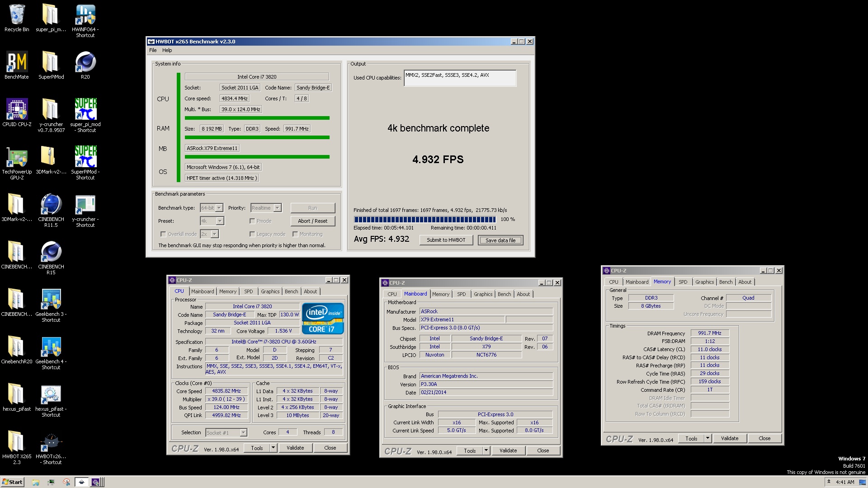Expand Tools arrow in Mainboard window
Image resolution: width=868 pixels, height=488 pixels.
click(x=486, y=450)
